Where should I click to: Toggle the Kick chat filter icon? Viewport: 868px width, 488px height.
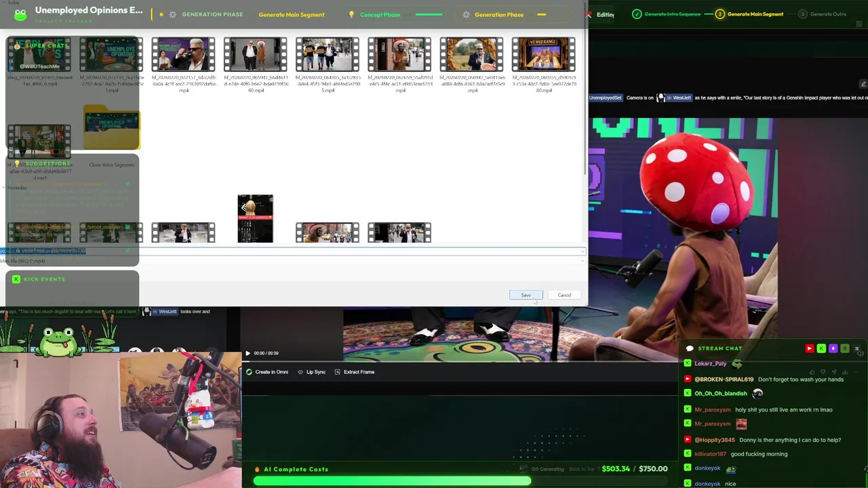[821, 348]
